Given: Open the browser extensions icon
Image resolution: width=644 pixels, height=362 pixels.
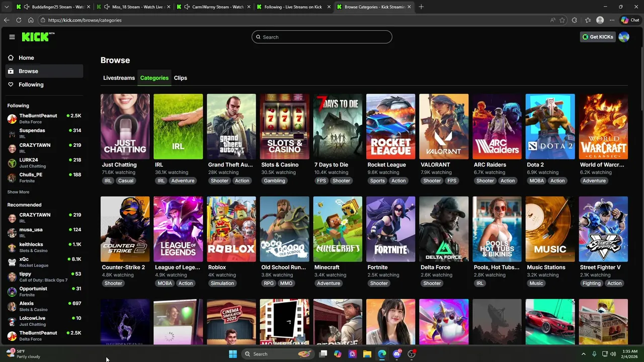Looking at the screenshot, I should 575,20.
